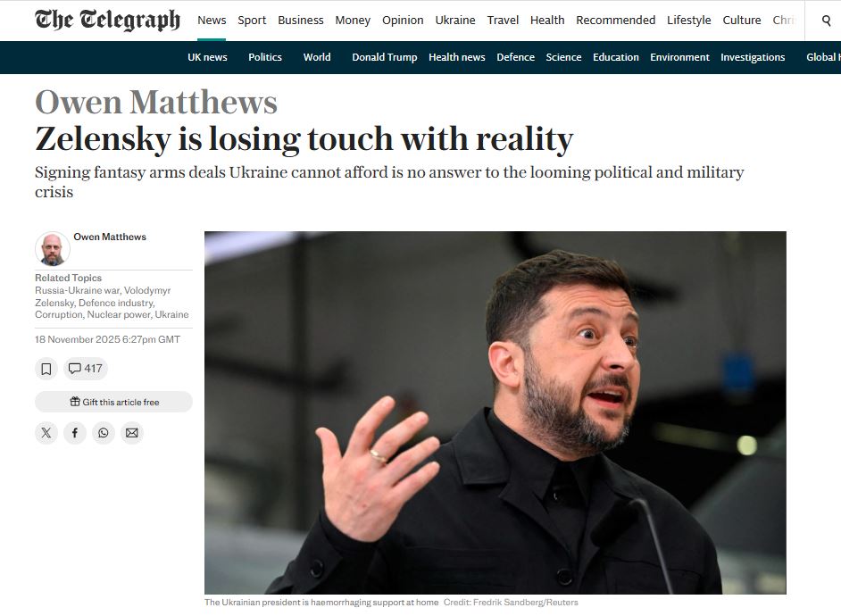Click the Zelensky article main image
841x616 pixels.
(495, 412)
